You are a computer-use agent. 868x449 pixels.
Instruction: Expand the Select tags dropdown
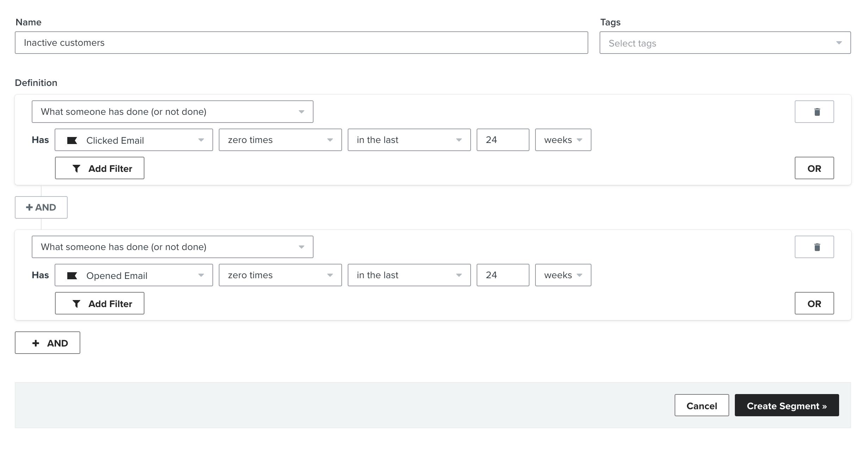[x=725, y=43]
